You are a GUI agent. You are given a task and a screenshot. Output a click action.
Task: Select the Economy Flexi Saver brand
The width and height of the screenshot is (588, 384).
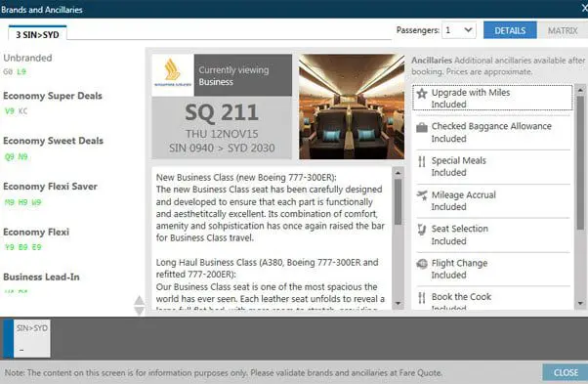[x=50, y=187]
